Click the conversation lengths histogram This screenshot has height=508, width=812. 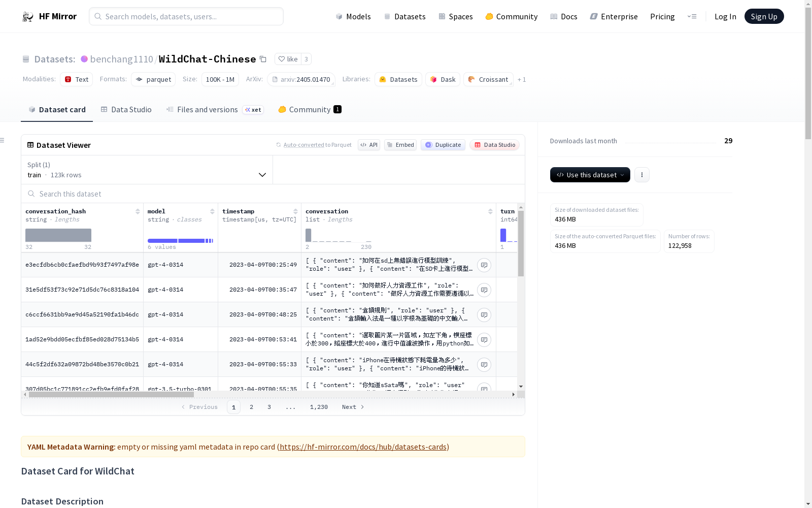click(x=339, y=235)
